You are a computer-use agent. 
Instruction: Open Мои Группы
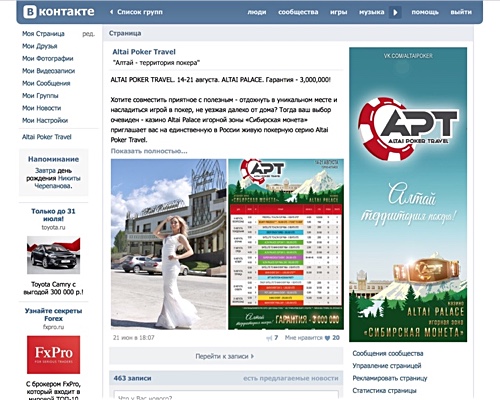click(40, 96)
